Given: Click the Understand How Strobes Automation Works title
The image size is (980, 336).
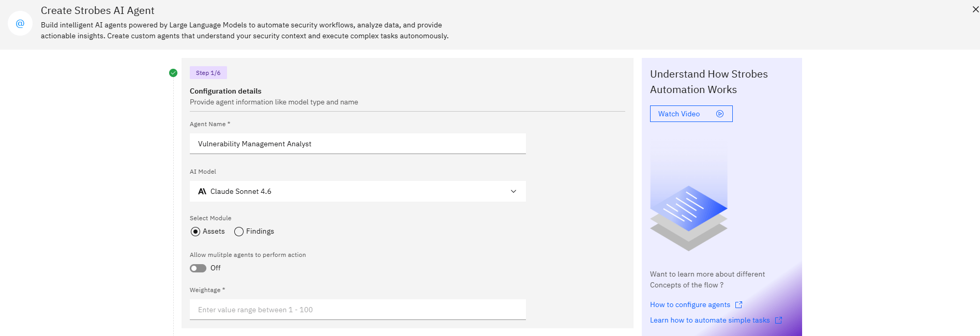Looking at the screenshot, I should (x=709, y=82).
